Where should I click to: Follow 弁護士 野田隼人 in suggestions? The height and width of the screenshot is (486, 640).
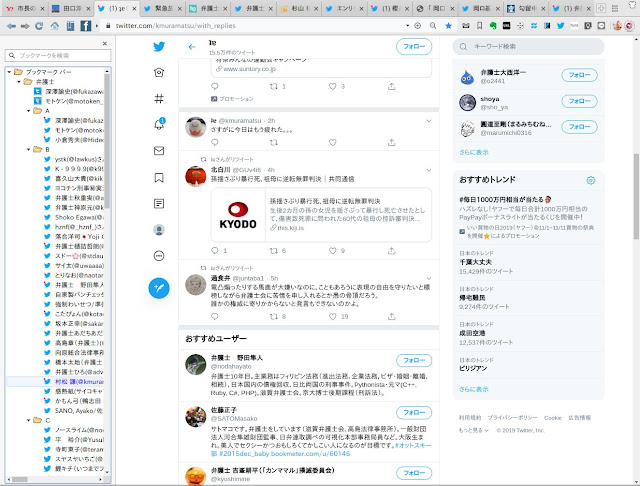tap(414, 360)
